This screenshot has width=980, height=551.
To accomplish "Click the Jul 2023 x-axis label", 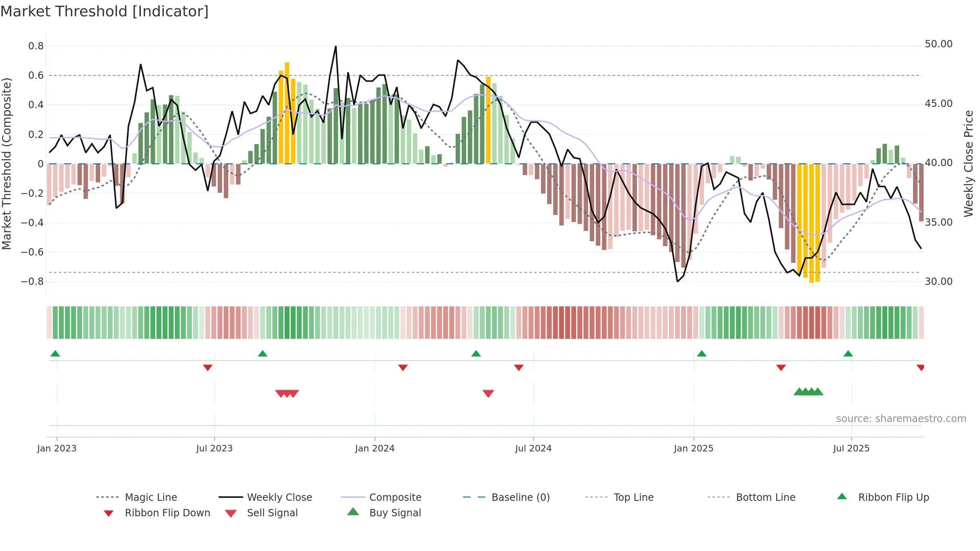I will (x=214, y=448).
